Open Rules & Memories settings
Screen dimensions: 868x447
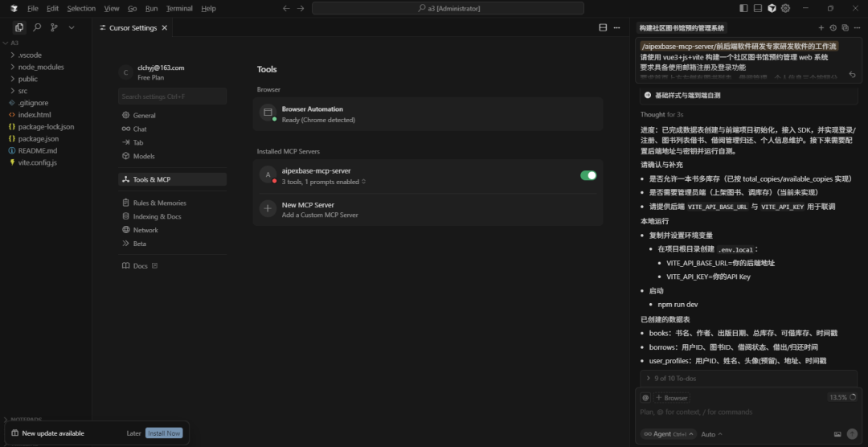tap(172, 203)
